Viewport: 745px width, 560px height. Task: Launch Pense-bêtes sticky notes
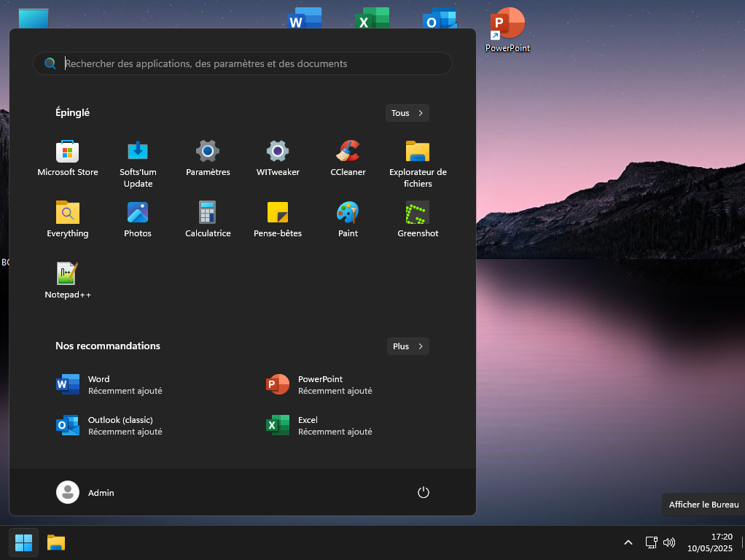tap(278, 219)
